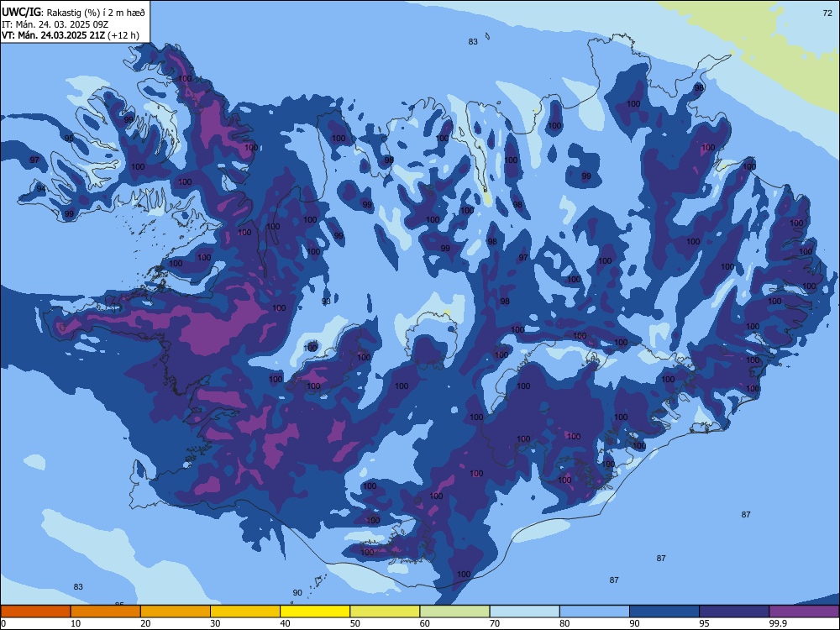Viewport: 840px width, 630px height.
Task: Click the '(+12 h)' forecast offset text
Action: point(123,35)
